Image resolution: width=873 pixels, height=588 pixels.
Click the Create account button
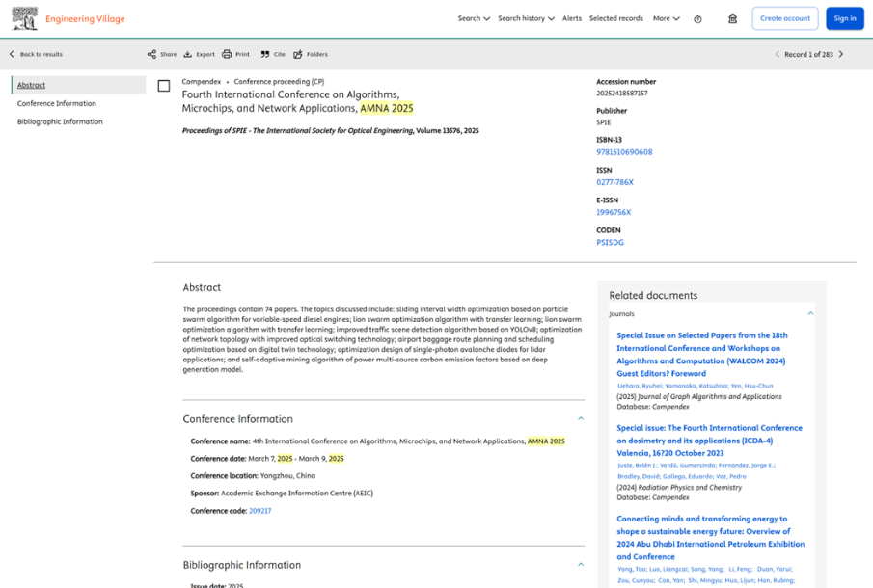784,18
